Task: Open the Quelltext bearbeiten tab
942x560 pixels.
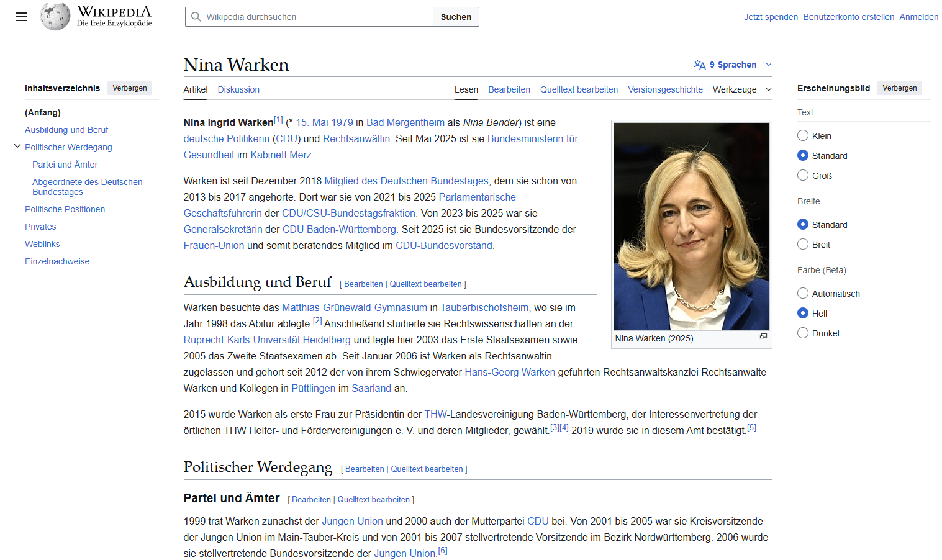Action: (579, 89)
